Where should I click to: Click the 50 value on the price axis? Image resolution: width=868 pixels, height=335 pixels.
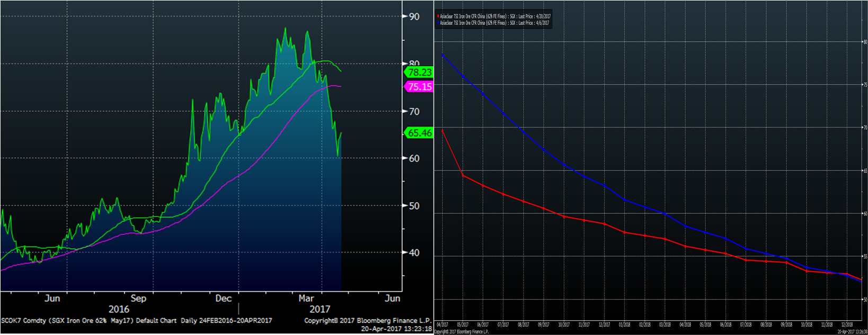coord(414,206)
